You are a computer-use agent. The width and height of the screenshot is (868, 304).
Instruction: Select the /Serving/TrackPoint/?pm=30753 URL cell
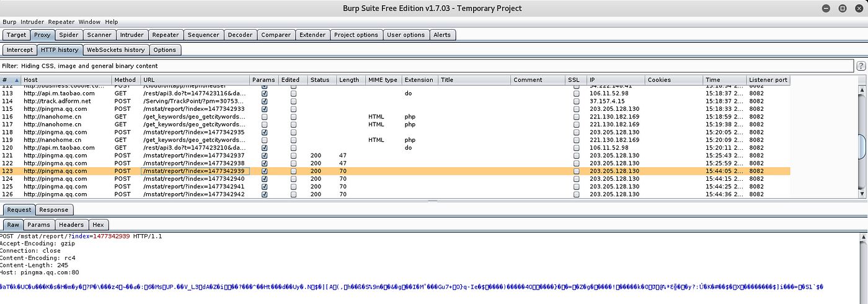(194, 101)
